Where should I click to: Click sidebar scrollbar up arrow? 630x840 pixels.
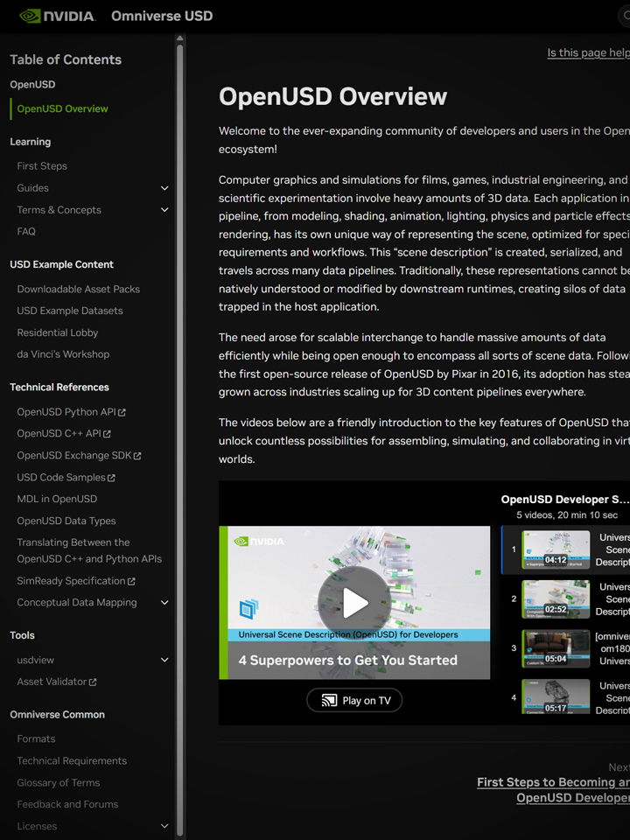point(180,38)
